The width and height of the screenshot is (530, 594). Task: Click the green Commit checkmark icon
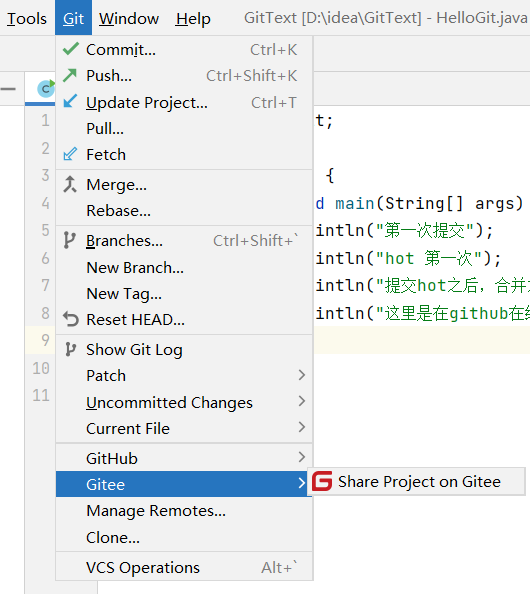(x=70, y=49)
